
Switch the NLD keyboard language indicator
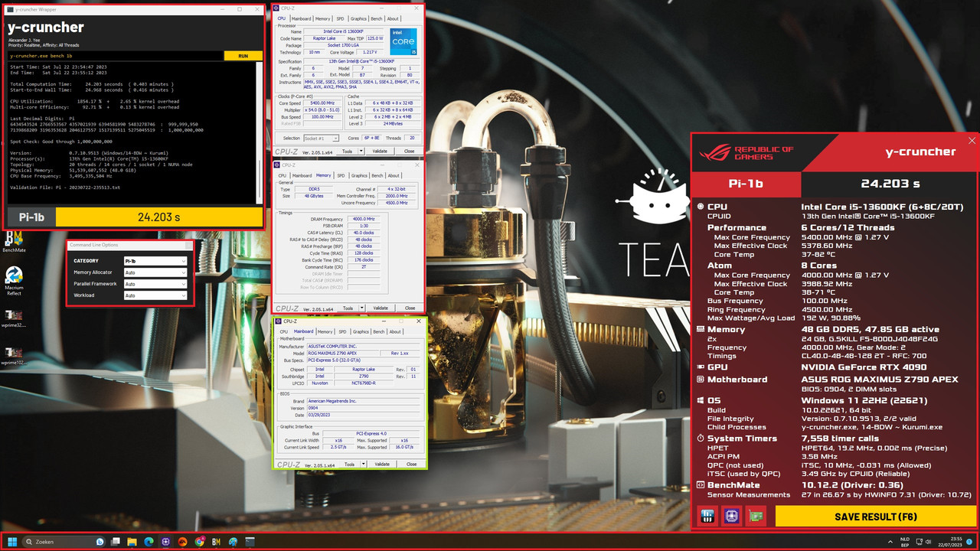905,542
